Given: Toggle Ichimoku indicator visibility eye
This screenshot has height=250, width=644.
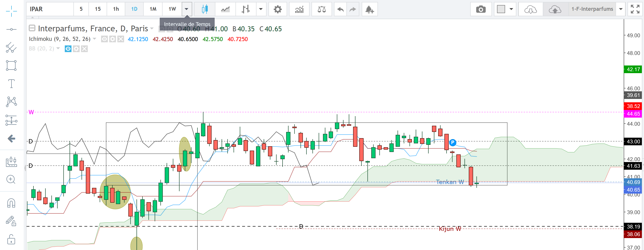Looking at the screenshot, I should point(104,39).
